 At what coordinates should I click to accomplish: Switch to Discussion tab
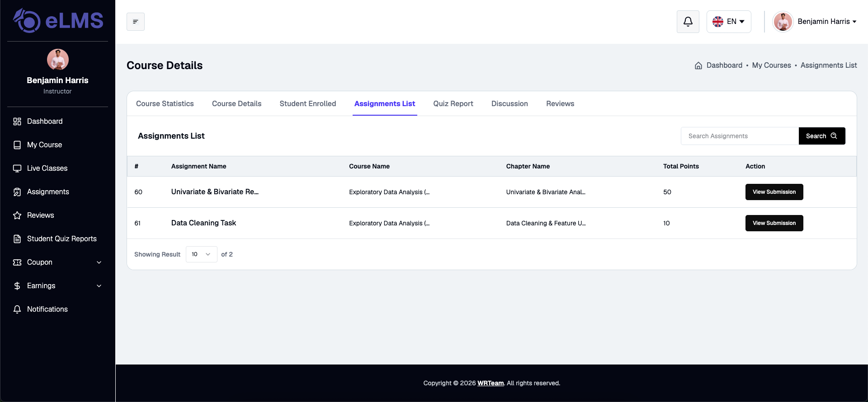tap(509, 104)
